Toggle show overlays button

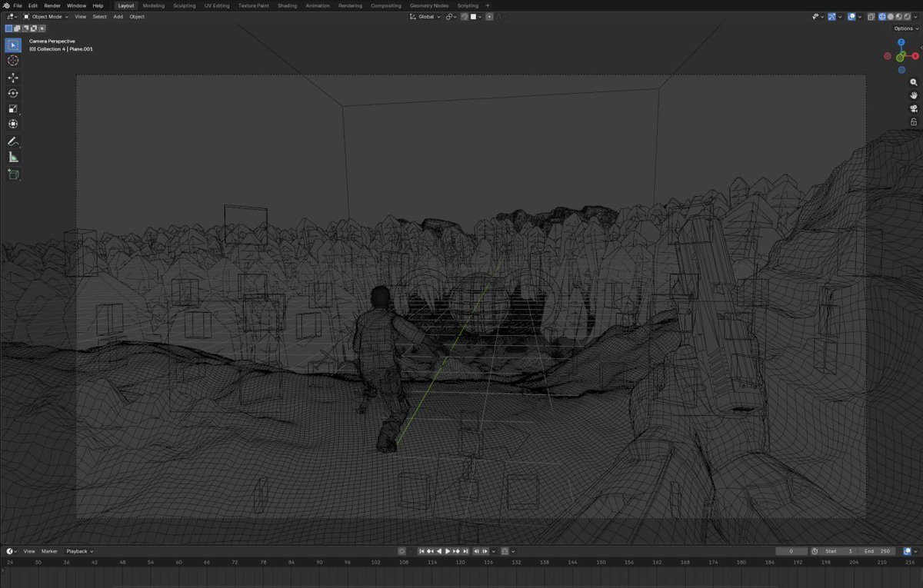(x=852, y=17)
